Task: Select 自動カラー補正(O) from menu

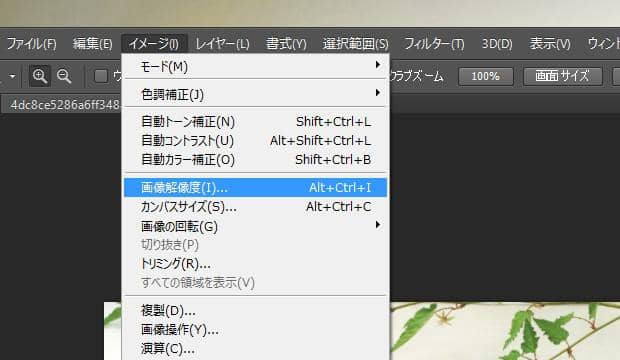Action: click(x=255, y=159)
